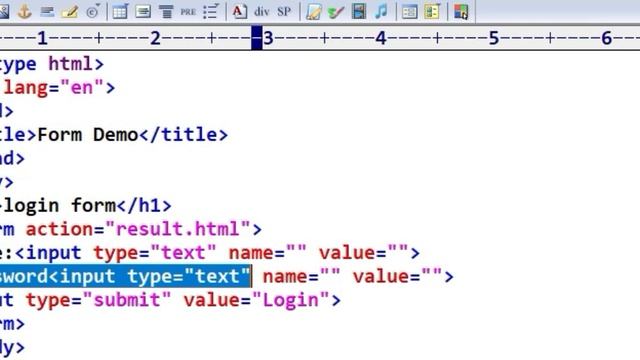Image resolution: width=640 pixels, height=360 pixels.
Task: Click on "Form Demo" title text
Action: pyautogui.click(x=88, y=135)
